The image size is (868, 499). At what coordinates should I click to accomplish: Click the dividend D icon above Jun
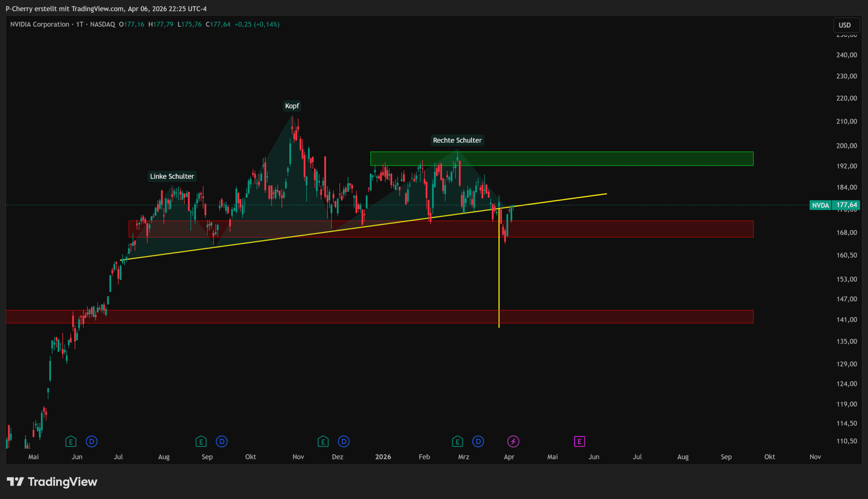pos(92,441)
